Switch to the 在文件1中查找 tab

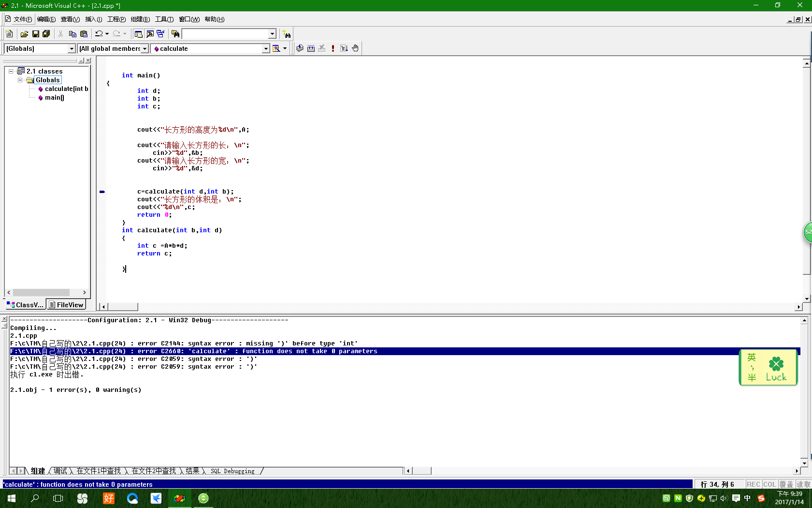point(99,471)
